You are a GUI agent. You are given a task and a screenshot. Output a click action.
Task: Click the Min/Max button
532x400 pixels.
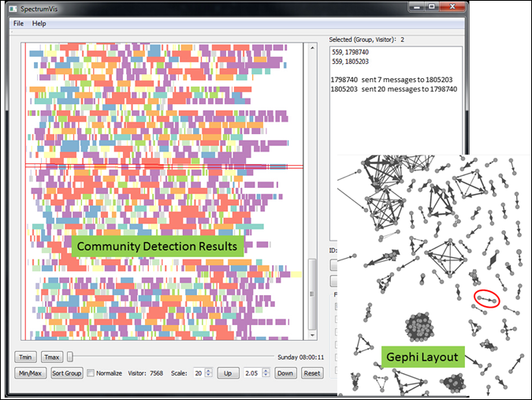coord(30,372)
